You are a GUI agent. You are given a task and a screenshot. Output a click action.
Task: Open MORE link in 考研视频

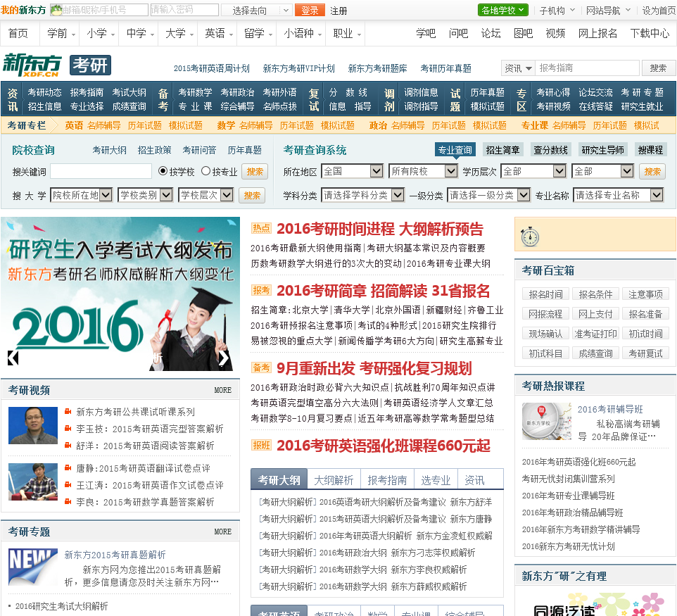coord(223,390)
